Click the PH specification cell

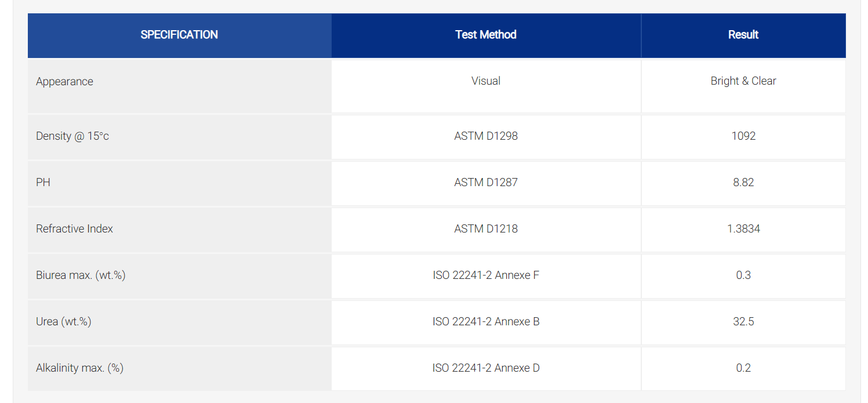(x=179, y=183)
